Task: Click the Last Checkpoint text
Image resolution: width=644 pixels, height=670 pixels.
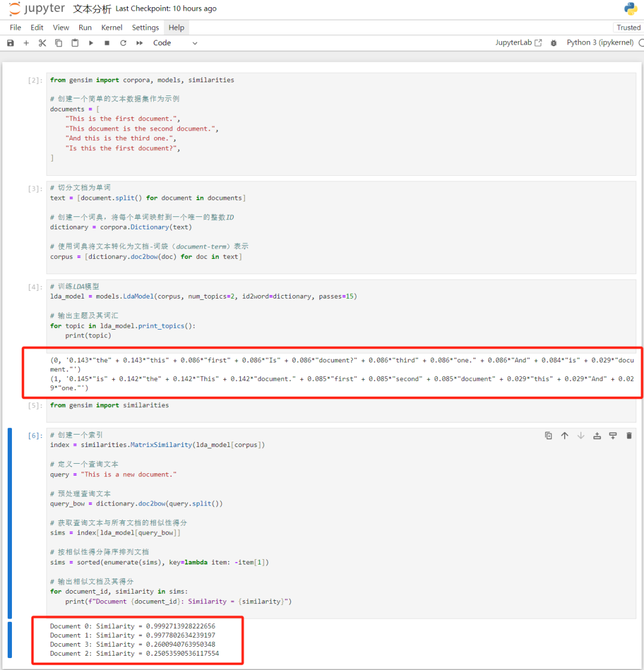Action: point(166,8)
